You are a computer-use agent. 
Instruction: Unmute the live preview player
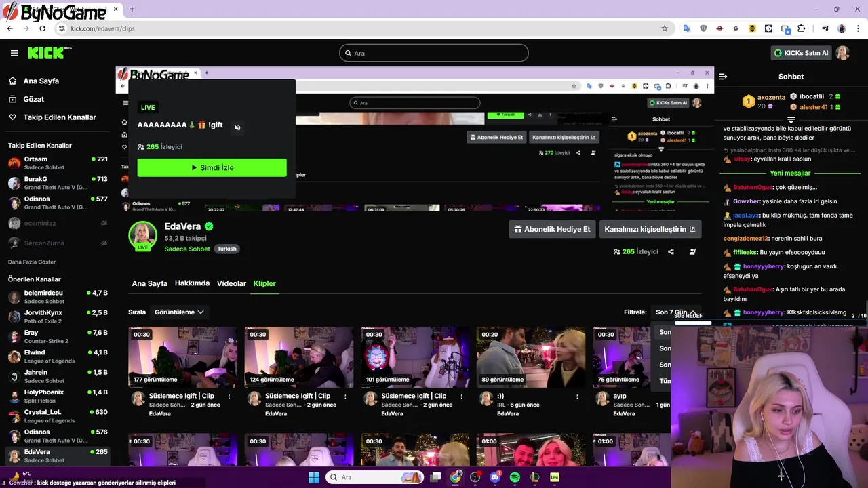[237, 127]
